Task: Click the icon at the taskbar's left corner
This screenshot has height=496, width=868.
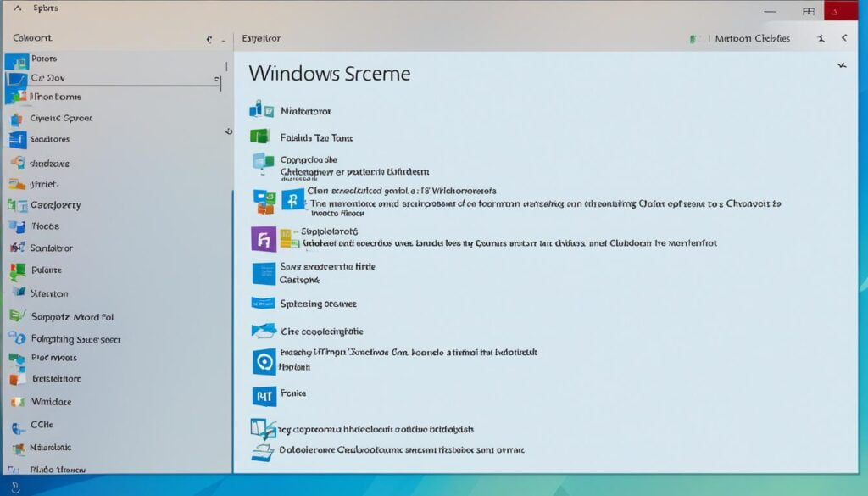Action: [15, 488]
